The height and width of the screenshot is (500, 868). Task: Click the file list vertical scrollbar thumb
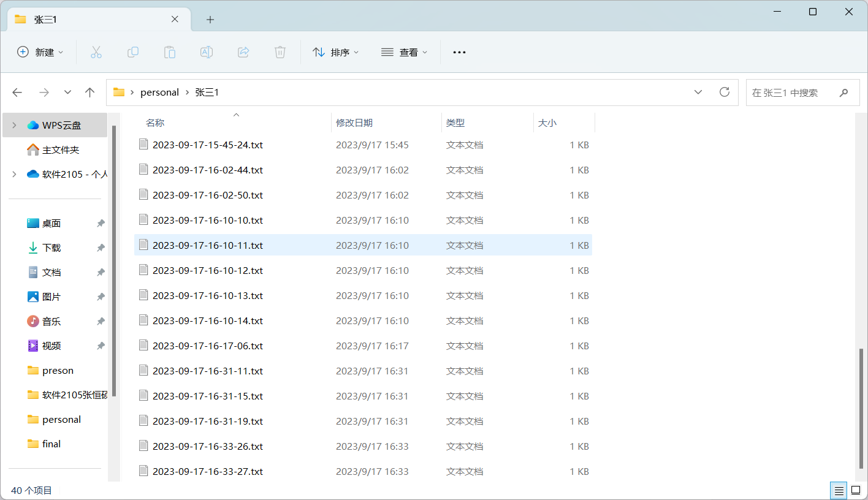pyautogui.click(x=861, y=409)
